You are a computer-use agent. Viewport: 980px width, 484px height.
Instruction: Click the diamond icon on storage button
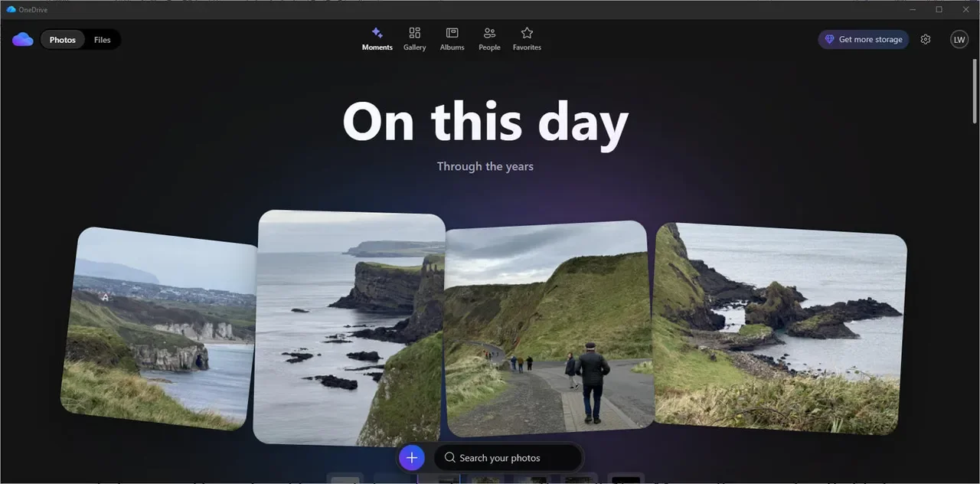[x=830, y=39]
